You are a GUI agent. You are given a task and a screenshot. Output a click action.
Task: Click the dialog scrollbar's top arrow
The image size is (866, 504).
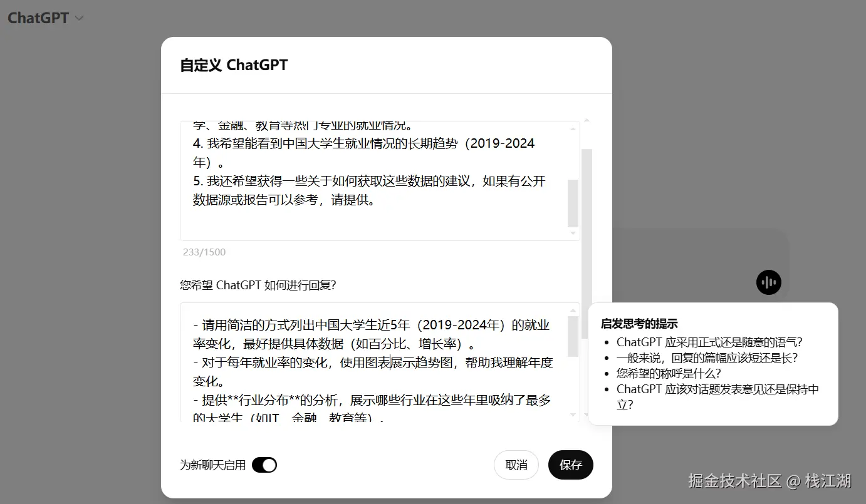coord(587,120)
